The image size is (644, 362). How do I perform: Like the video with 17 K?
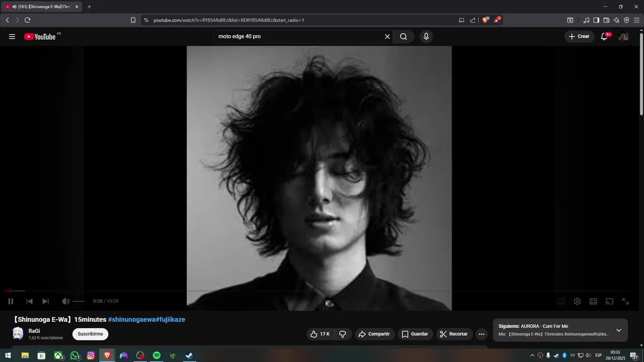pyautogui.click(x=320, y=334)
